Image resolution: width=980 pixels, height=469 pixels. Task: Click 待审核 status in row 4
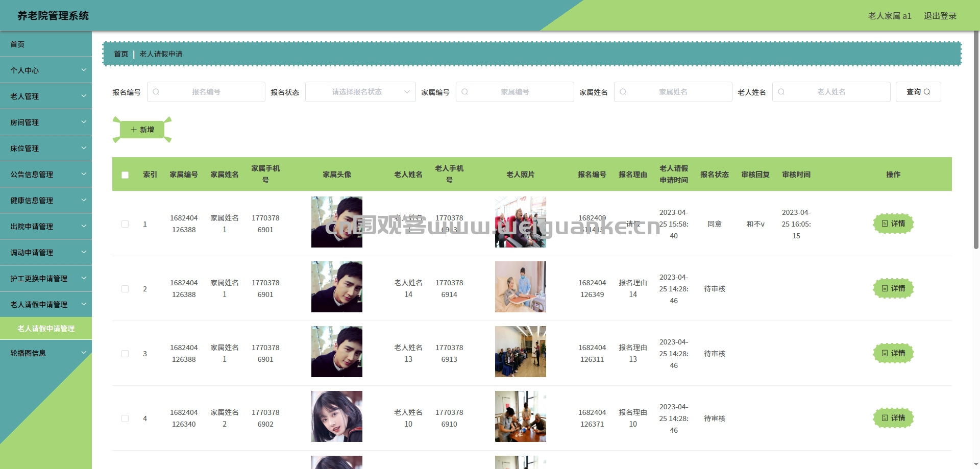point(715,418)
